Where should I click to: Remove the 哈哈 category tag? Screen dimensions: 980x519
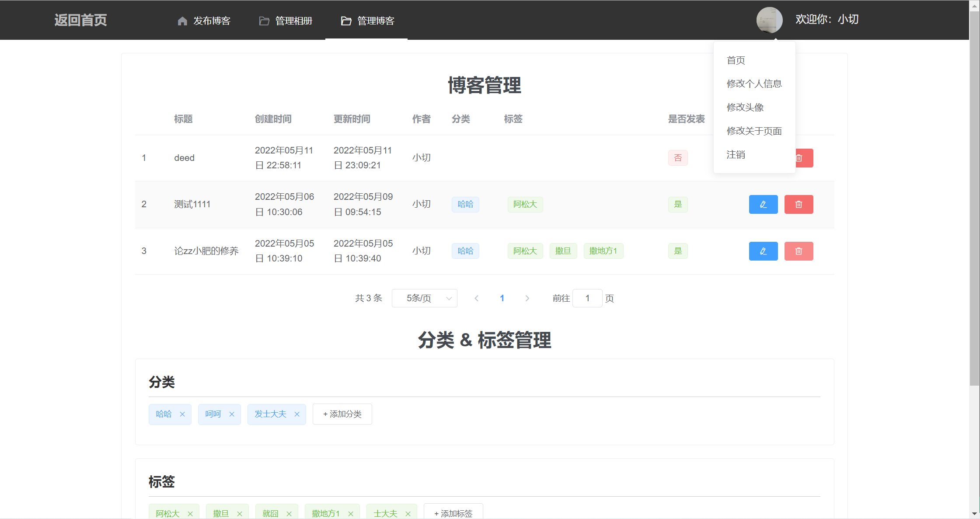click(182, 414)
